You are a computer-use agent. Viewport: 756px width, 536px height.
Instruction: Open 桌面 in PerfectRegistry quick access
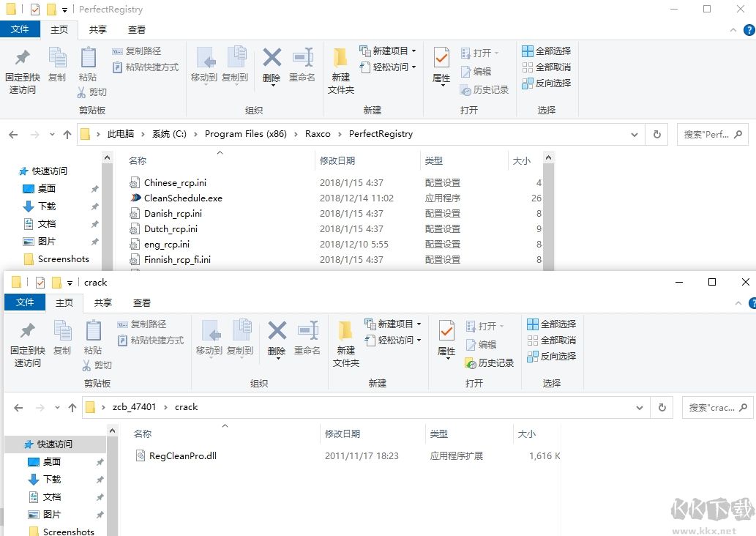point(47,189)
